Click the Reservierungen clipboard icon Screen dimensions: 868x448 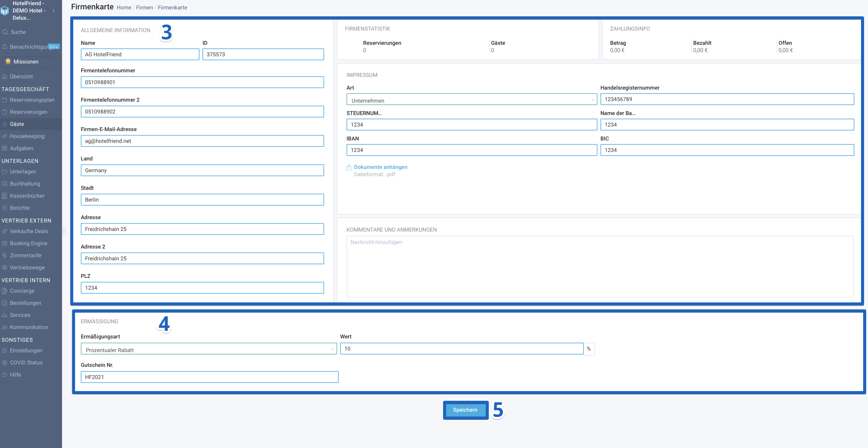click(x=5, y=112)
